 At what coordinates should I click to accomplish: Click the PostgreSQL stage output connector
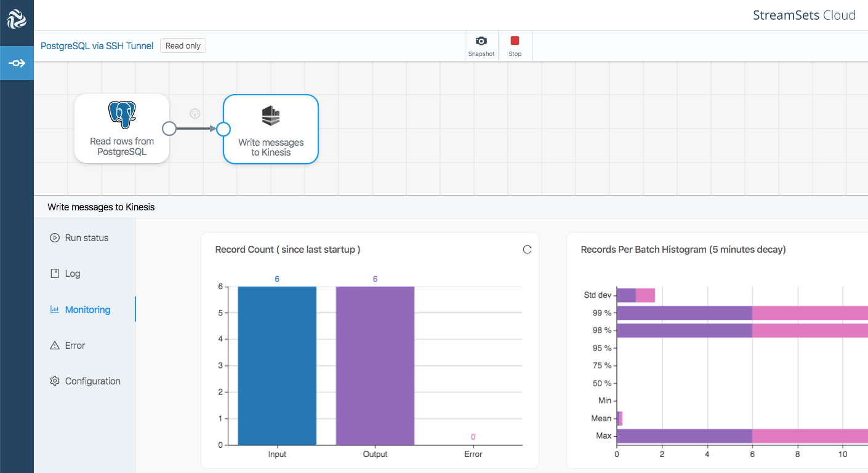coord(169,129)
